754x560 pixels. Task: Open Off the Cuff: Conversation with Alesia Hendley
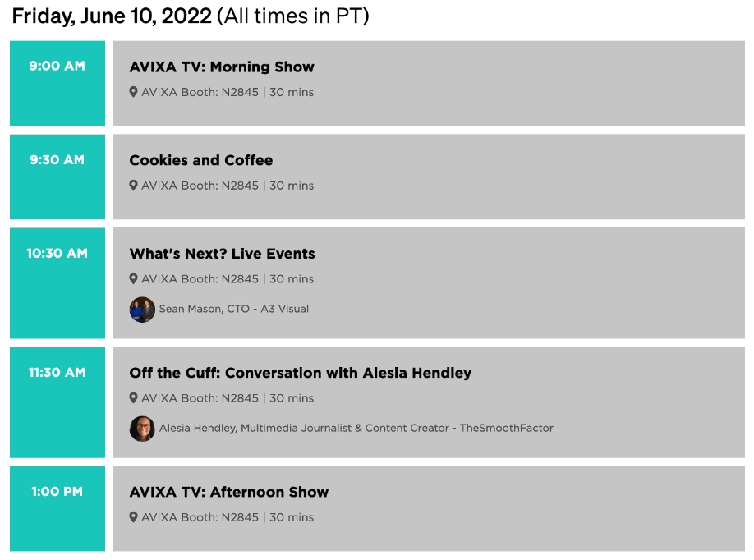[301, 373]
